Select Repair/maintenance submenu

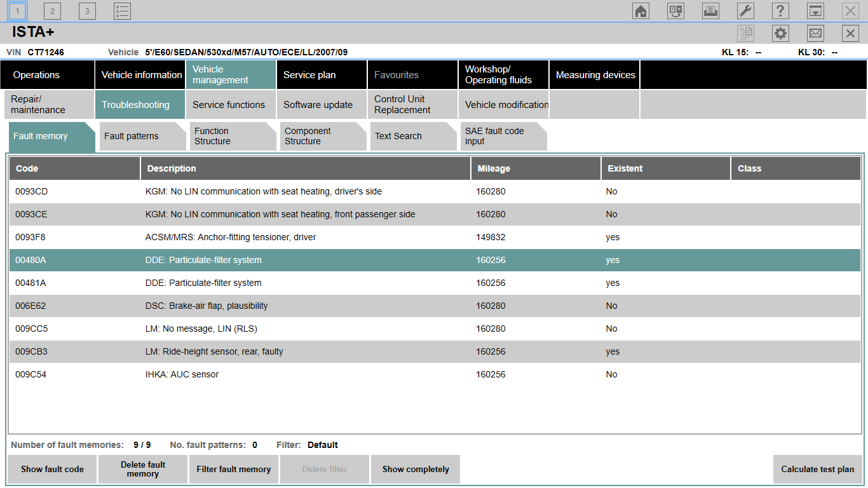[x=49, y=104]
